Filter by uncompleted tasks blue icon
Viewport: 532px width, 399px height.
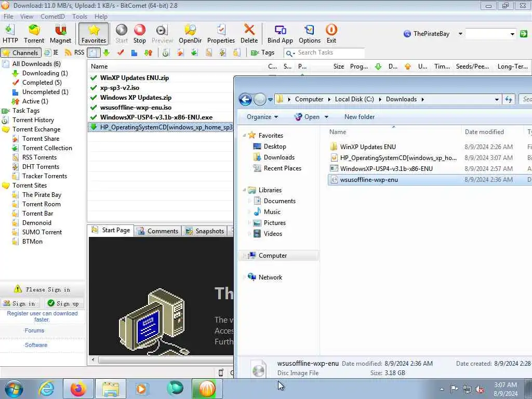[x=135, y=52]
